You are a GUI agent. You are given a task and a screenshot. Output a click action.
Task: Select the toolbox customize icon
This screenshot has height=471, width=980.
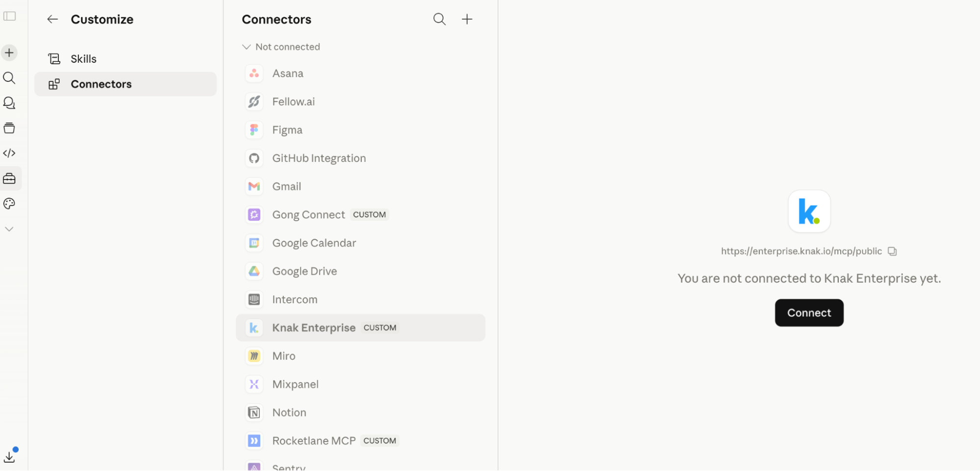pos(9,179)
